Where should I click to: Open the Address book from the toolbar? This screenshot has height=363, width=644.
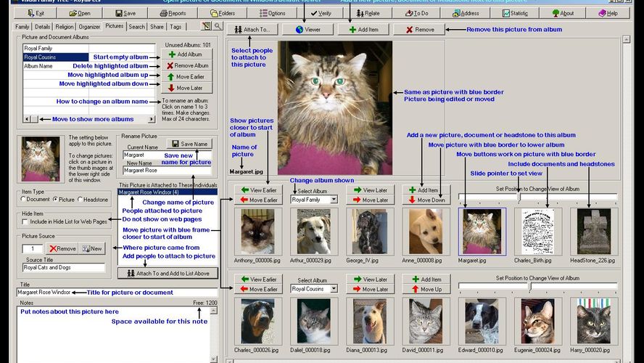(466, 13)
